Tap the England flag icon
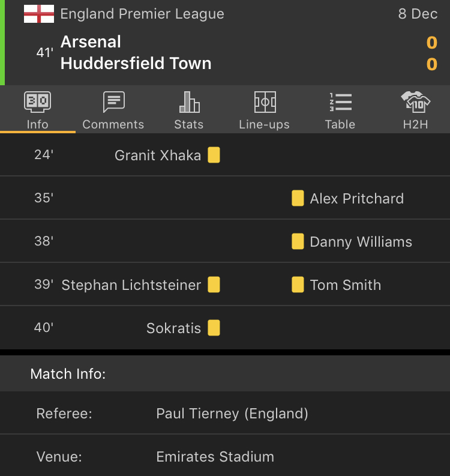 click(x=39, y=14)
